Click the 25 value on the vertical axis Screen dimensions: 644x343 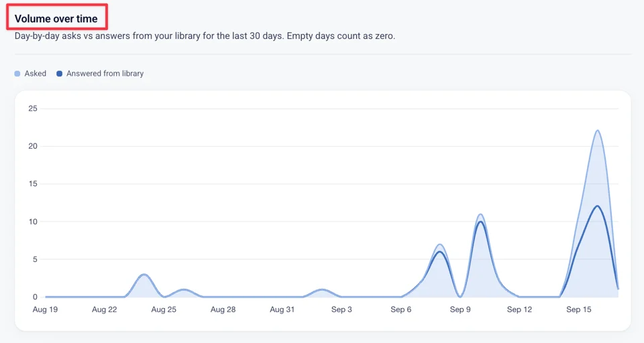pos(33,109)
